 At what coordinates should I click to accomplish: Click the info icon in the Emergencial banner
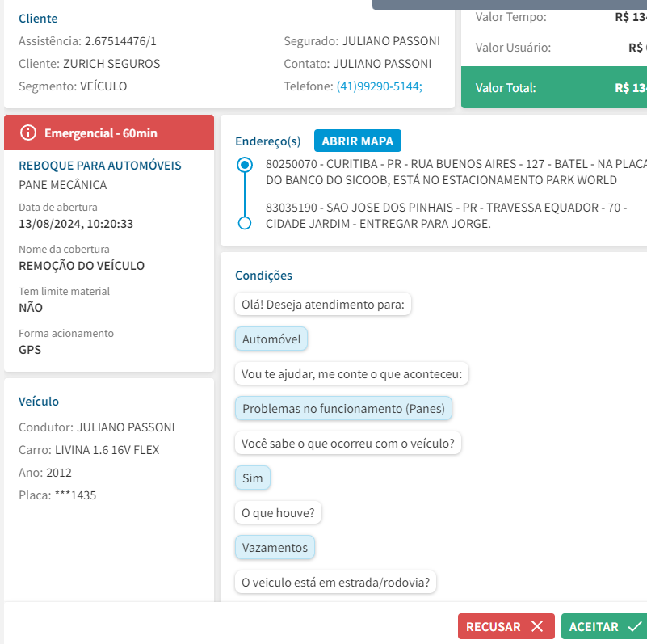coord(28,133)
